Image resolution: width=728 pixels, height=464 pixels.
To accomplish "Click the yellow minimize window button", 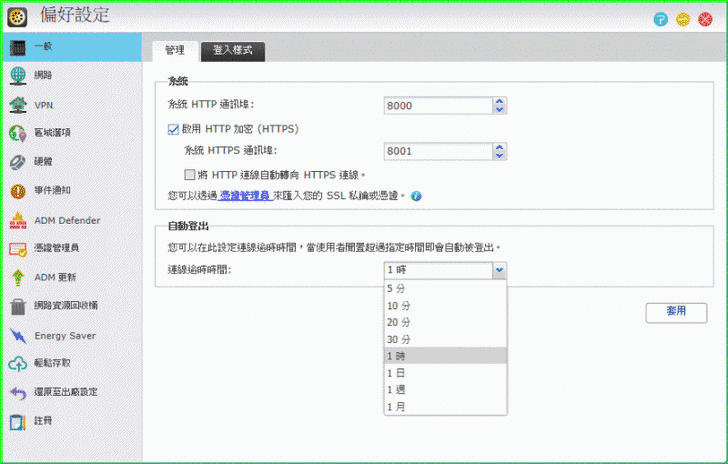I will [682, 19].
